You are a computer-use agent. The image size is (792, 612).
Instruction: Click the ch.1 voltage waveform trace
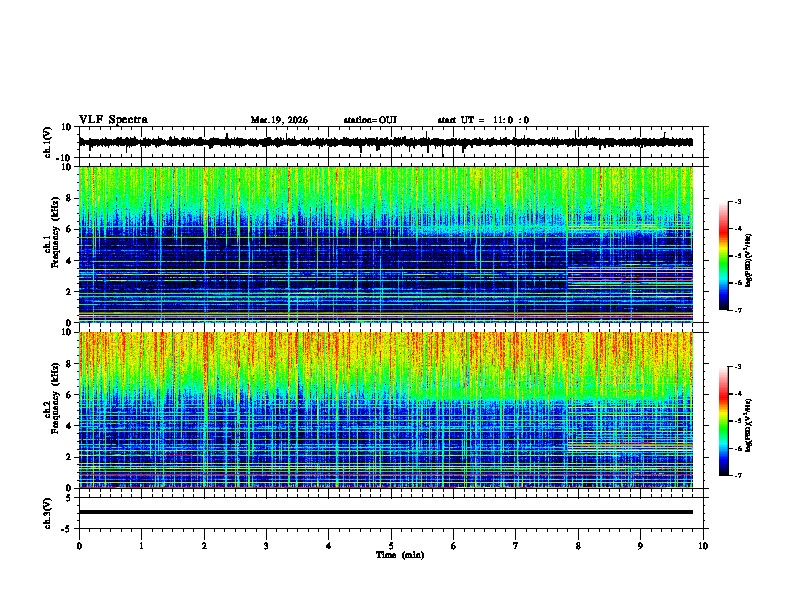385,142
